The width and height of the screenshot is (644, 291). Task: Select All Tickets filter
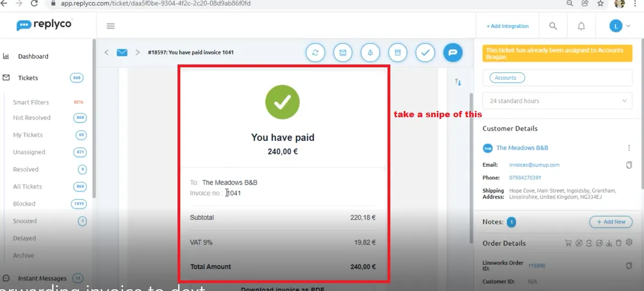[27, 187]
